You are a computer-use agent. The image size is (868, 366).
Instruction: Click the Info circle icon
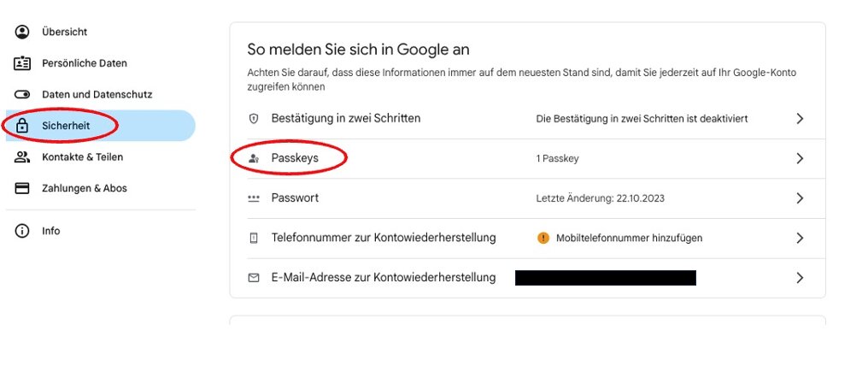pos(22,231)
